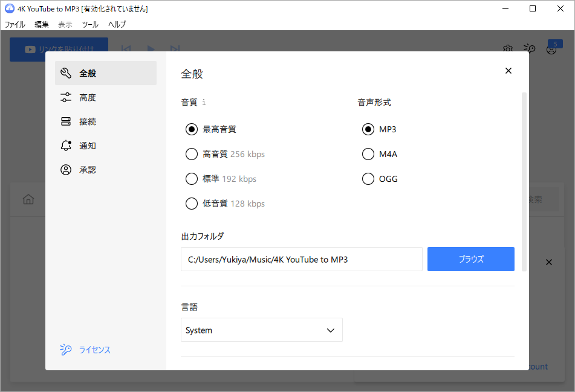Open the 編集 menu
Viewport: 575px width, 392px height.
[42, 24]
